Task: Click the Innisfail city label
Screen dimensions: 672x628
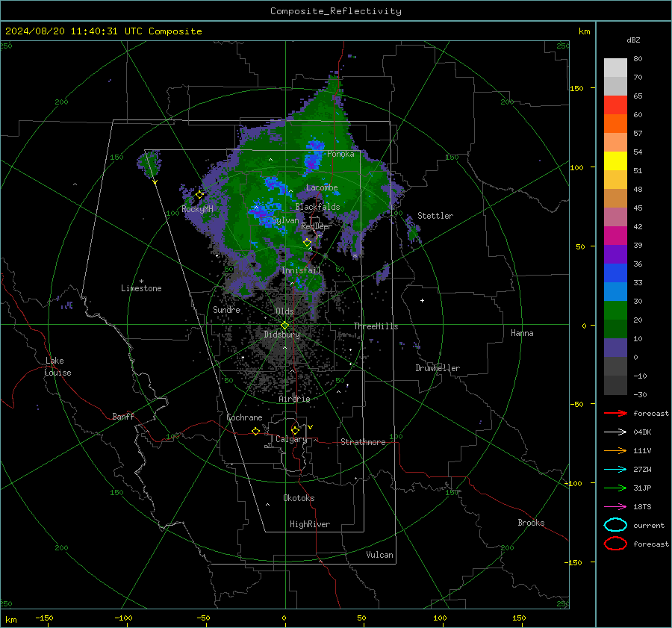Action: [x=301, y=270]
